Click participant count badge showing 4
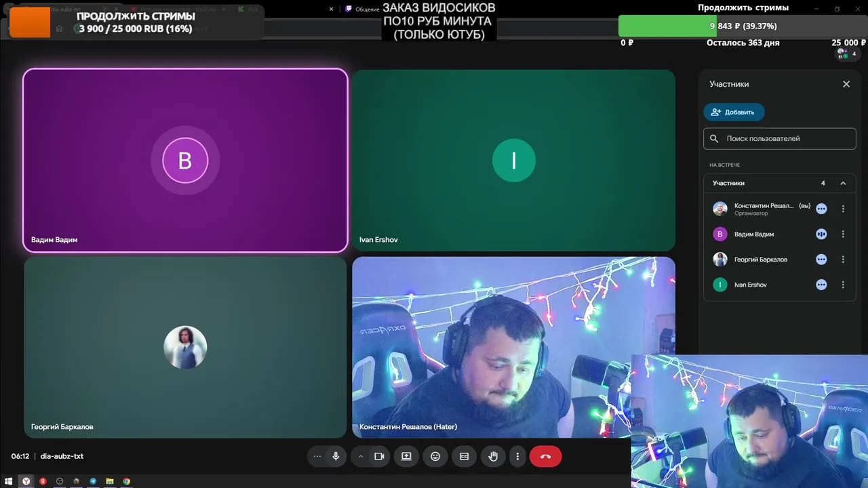 coord(846,54)
